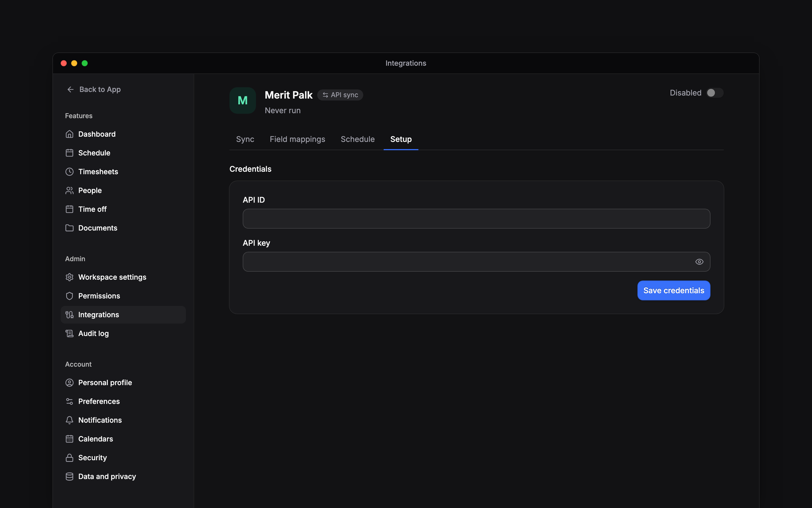The height and width of the screenshot is (508, 812).
Task: Open Data and privacy label
Action: click(107, 477)
